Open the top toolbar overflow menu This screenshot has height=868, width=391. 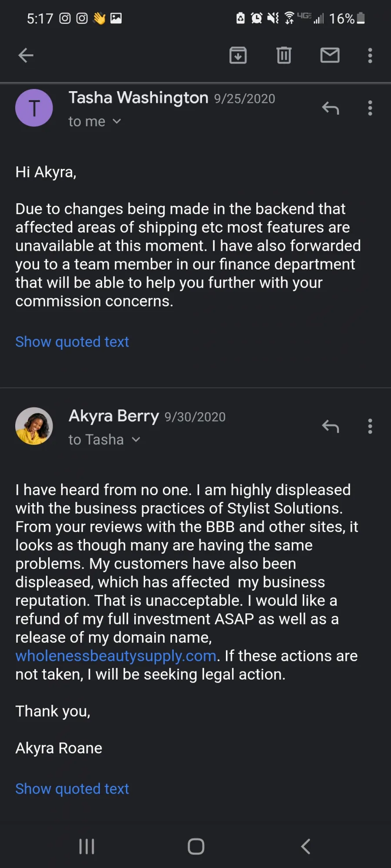(x=370, y=56)
